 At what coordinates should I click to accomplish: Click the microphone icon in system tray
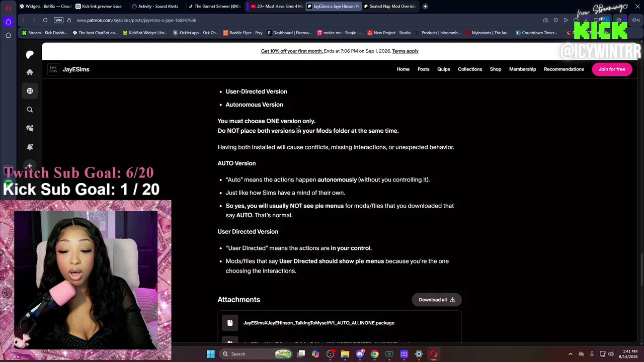592,354
